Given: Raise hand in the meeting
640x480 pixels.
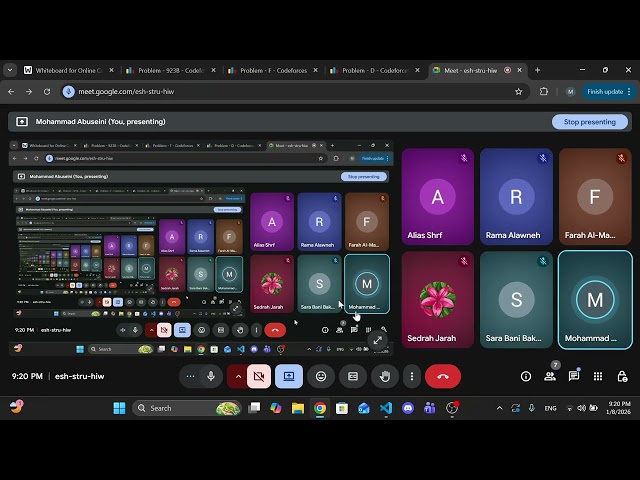Looking at the screenshot, I should click(x=385, y=376).
